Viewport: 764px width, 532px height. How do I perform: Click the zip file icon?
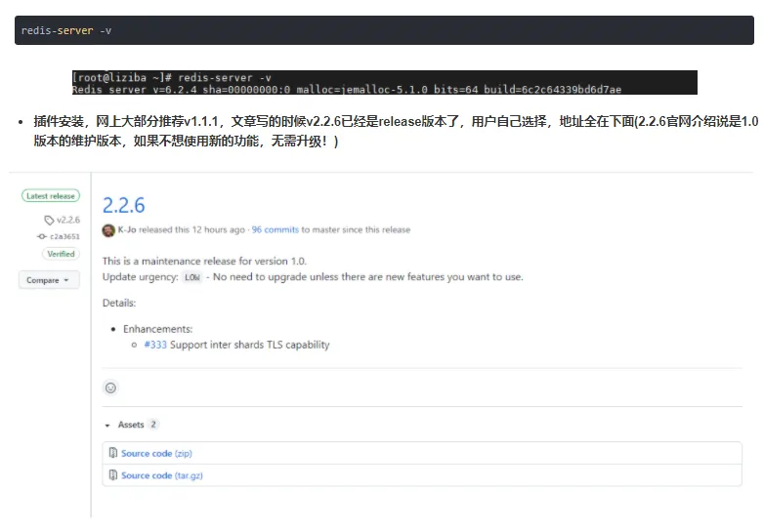pyautogui.click(x=113, y=453)
